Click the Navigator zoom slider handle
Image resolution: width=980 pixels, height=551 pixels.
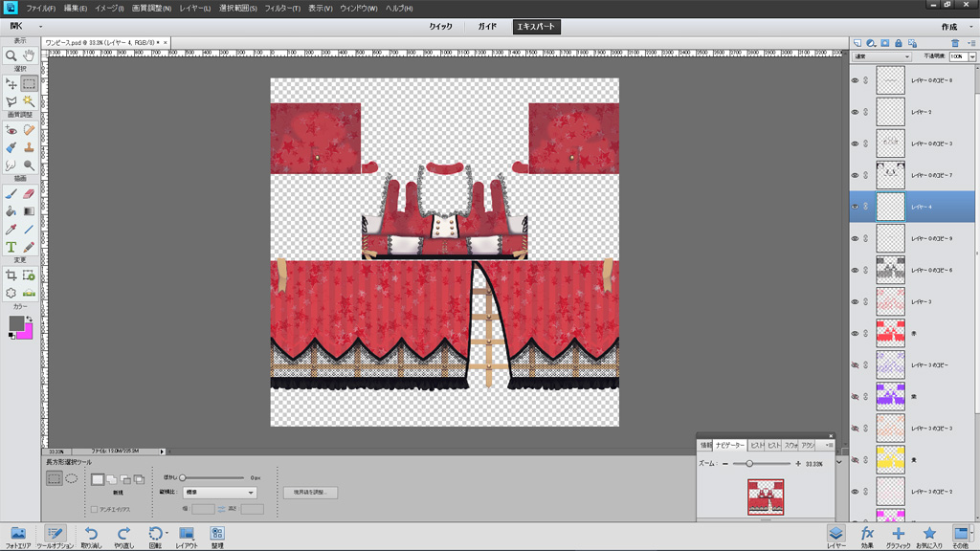pos(749,463)
